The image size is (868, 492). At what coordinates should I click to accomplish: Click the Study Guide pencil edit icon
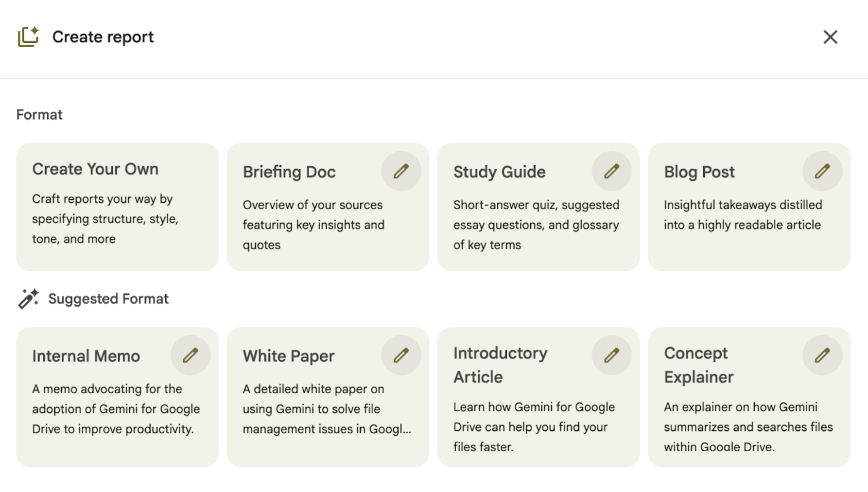[x=611, y=171]
